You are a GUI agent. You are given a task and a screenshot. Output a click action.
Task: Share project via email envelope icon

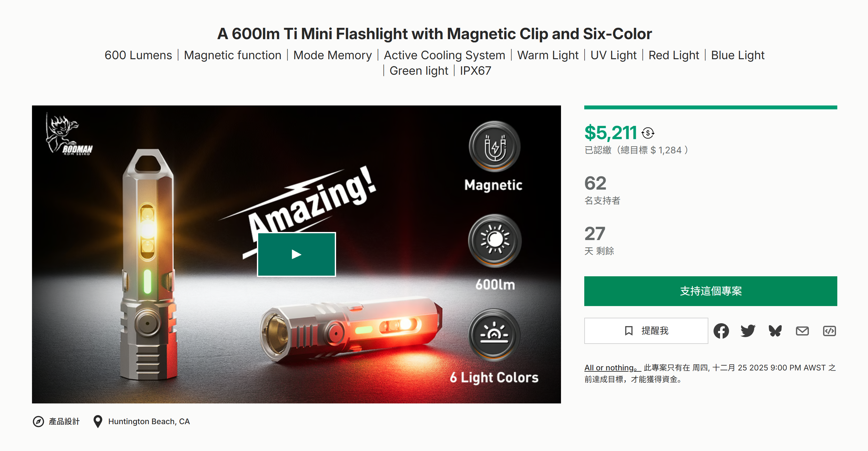coord(802,331)
